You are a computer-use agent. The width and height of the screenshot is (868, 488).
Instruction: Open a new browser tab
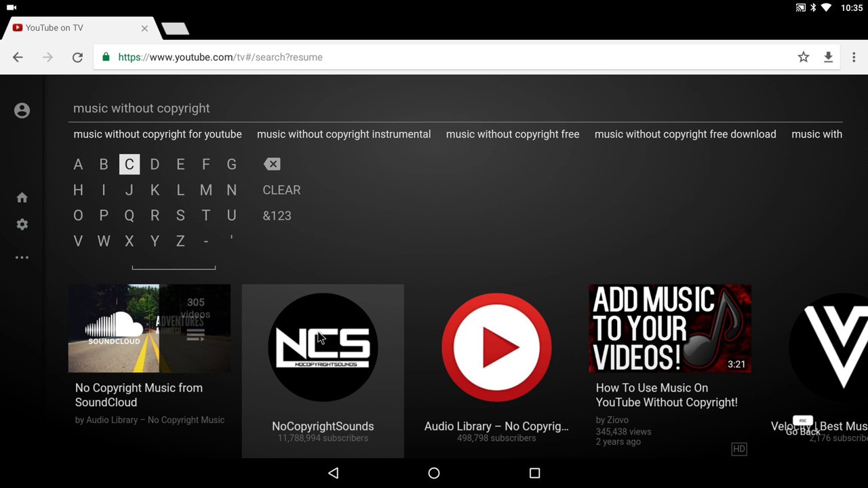point(175,28)
